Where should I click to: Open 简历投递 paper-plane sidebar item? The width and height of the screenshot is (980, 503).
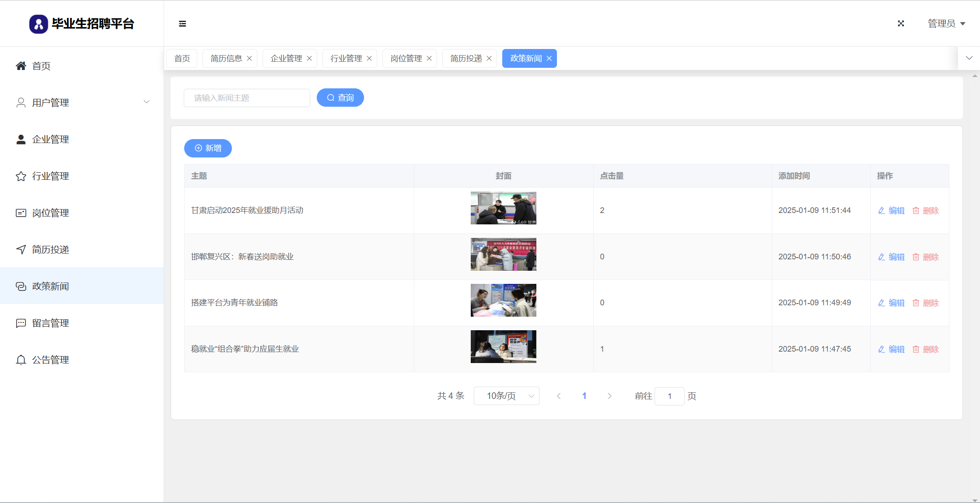click(x=50, y=250)
